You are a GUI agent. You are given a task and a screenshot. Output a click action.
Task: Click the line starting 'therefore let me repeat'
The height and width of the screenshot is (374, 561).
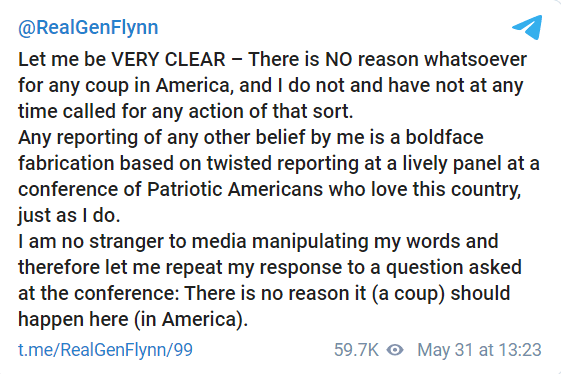click(270, 267)
